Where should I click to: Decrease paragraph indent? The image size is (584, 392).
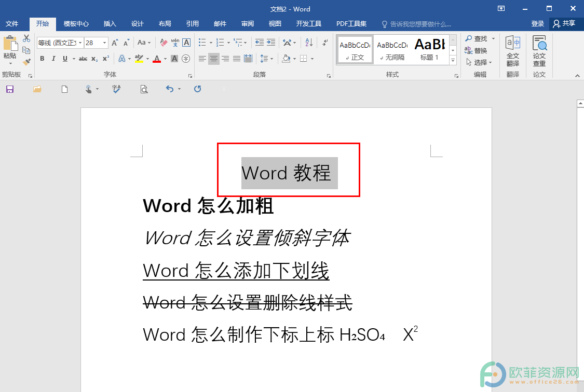259,43
